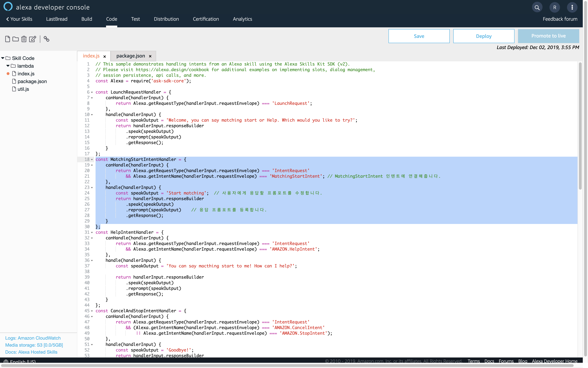Open package.json in the file tree

tap(32, 81)
